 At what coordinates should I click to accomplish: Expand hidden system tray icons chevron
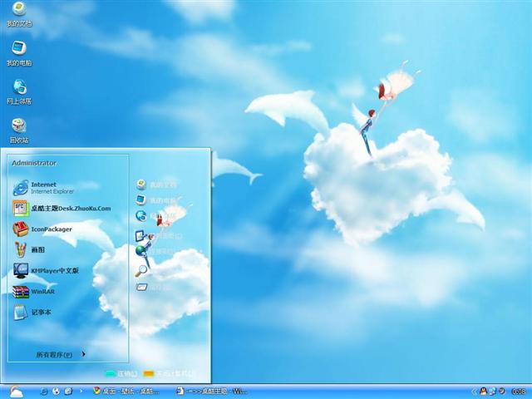(475, 392)
